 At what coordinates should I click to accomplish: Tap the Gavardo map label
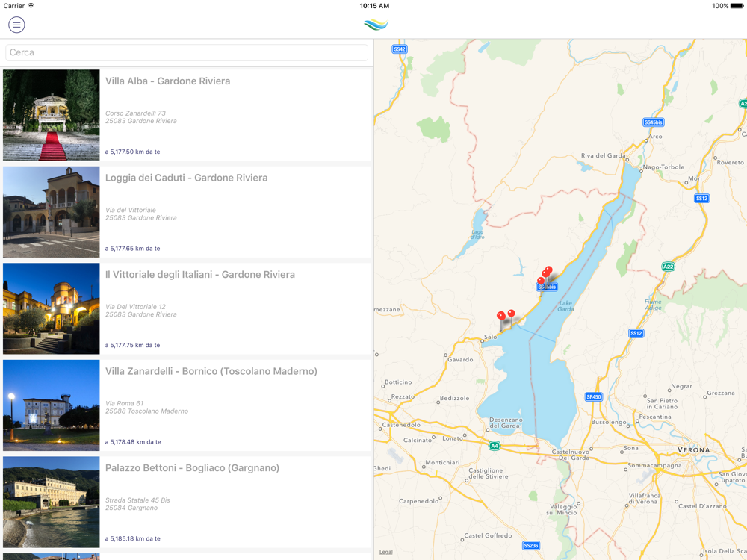pos(460,360)
